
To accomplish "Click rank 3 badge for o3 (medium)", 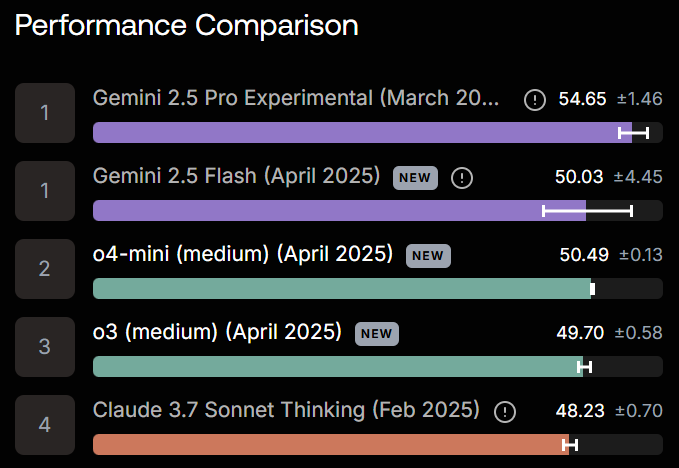I will tap(45, 346).
